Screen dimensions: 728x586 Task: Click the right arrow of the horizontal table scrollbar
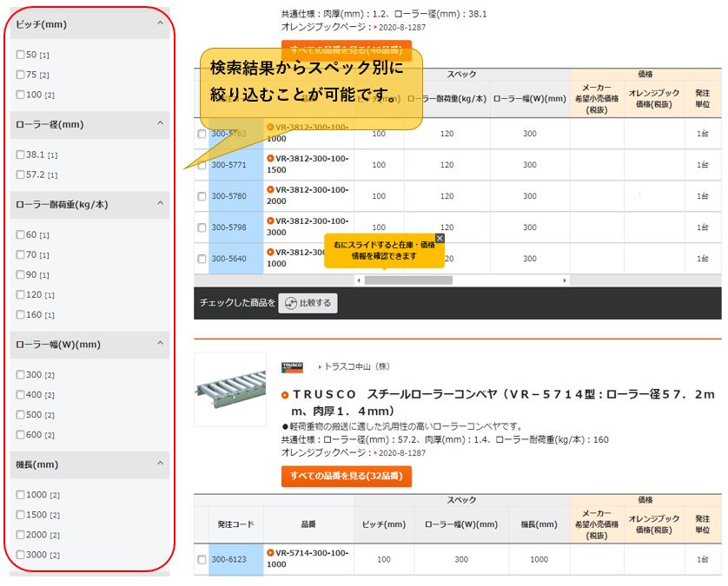tap(564, 280)
